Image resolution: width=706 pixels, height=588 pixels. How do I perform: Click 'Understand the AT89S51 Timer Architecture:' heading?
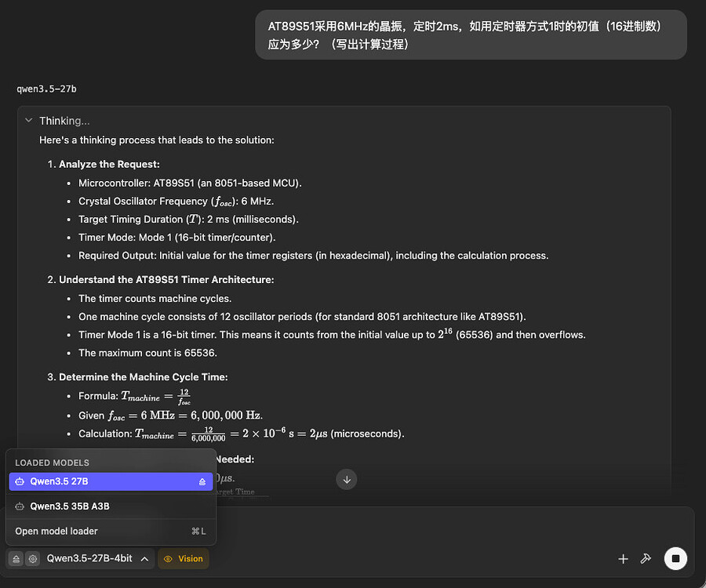pos(166,280)
